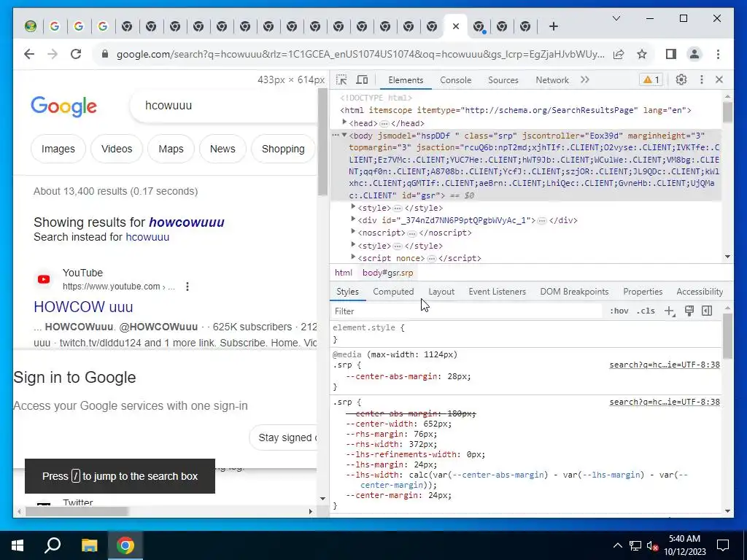Viewport: 747px width, 560px height.
Task: Open the Properties tab
Action: (x=643, y=292)
